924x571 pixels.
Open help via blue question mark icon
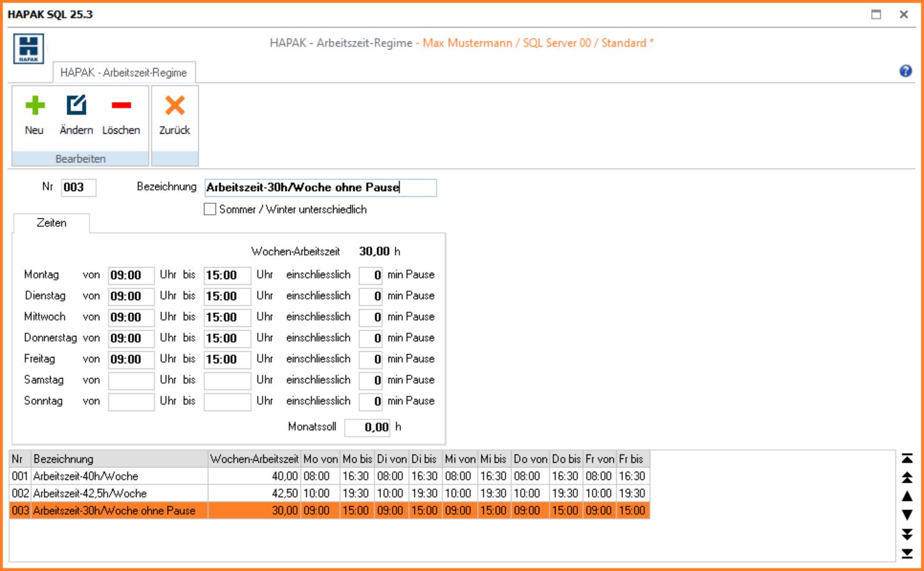point(905,71)
